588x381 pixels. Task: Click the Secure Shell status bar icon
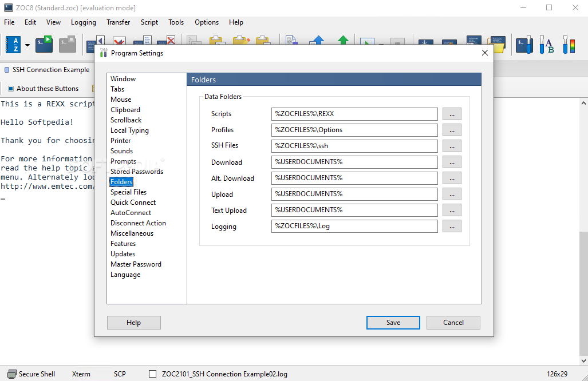[12, 374]
